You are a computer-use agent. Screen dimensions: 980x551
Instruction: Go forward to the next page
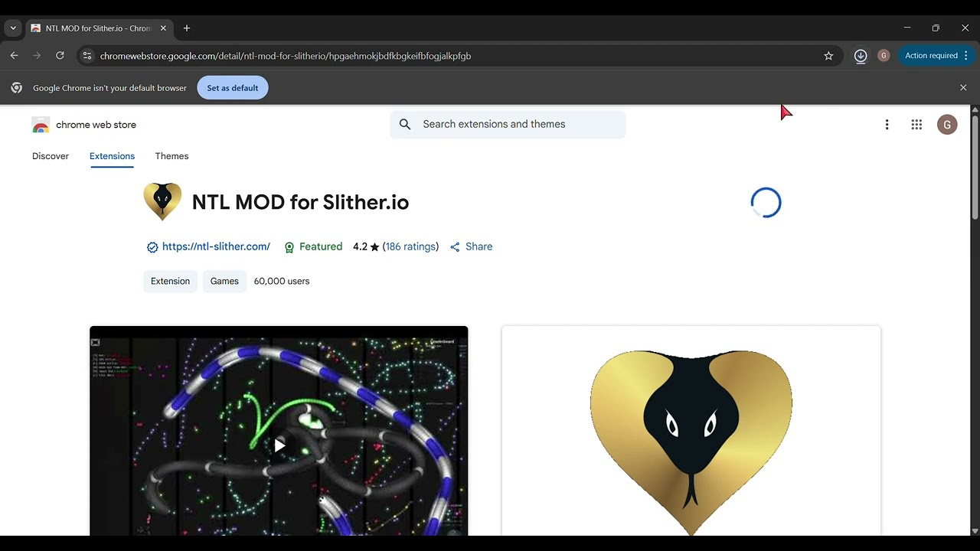tap(37, 56)
